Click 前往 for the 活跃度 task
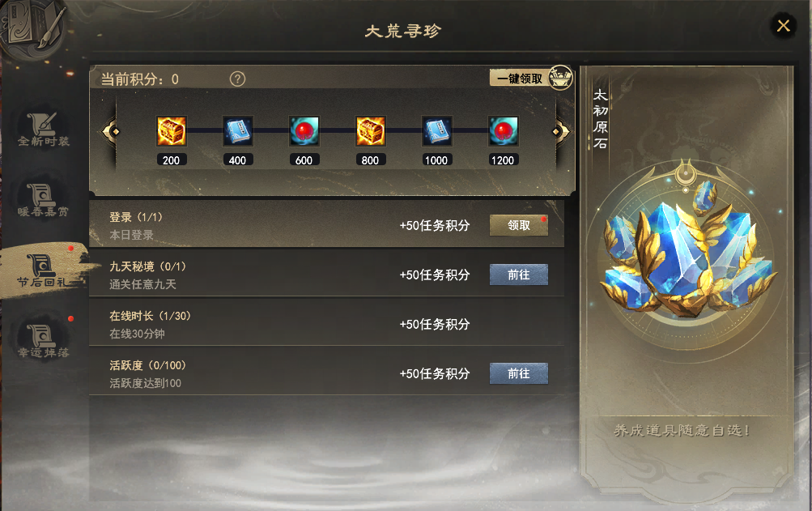This screenshot has width=812, height=511. coord(519,373)
